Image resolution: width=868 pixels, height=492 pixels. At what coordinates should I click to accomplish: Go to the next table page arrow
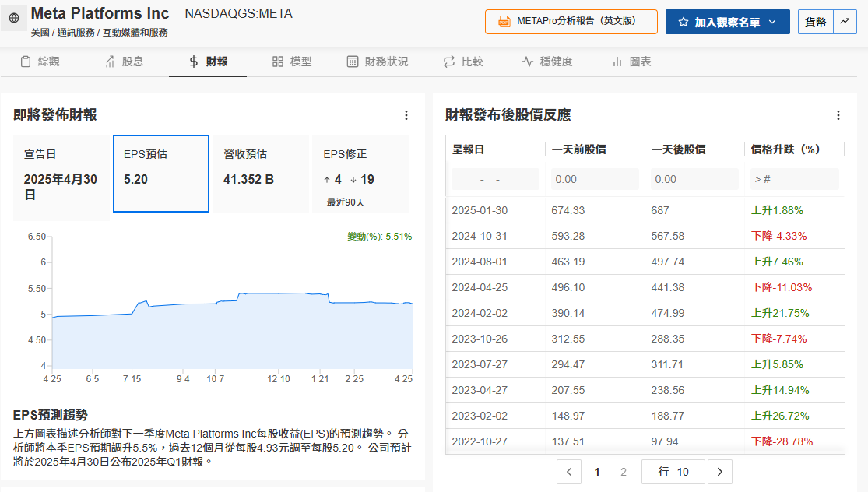(719, 472)
